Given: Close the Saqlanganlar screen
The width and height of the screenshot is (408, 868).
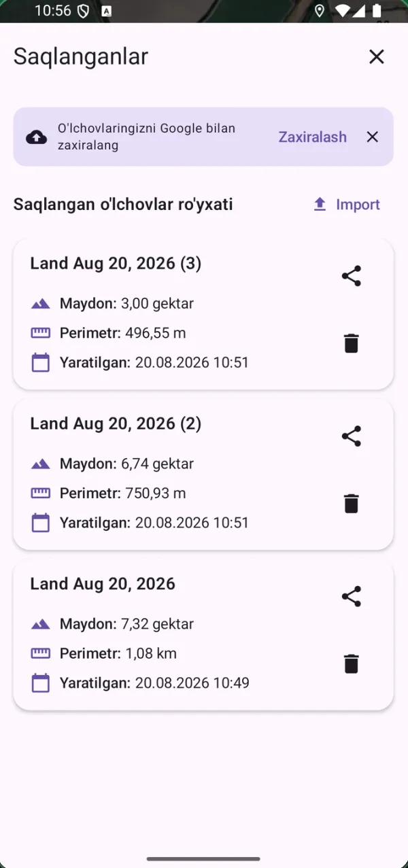Looking at the screenshot, I should pyautogui.click(x=376, y=56).
